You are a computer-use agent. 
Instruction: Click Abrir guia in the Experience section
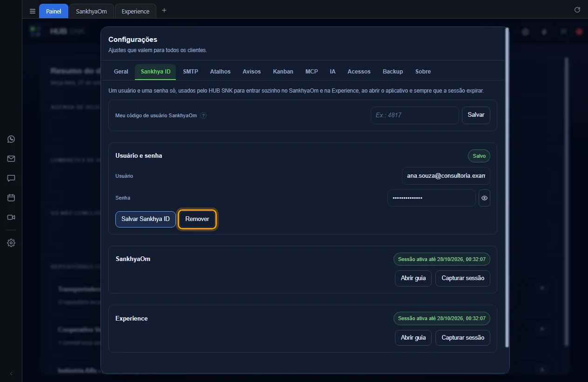click(413, 338)
